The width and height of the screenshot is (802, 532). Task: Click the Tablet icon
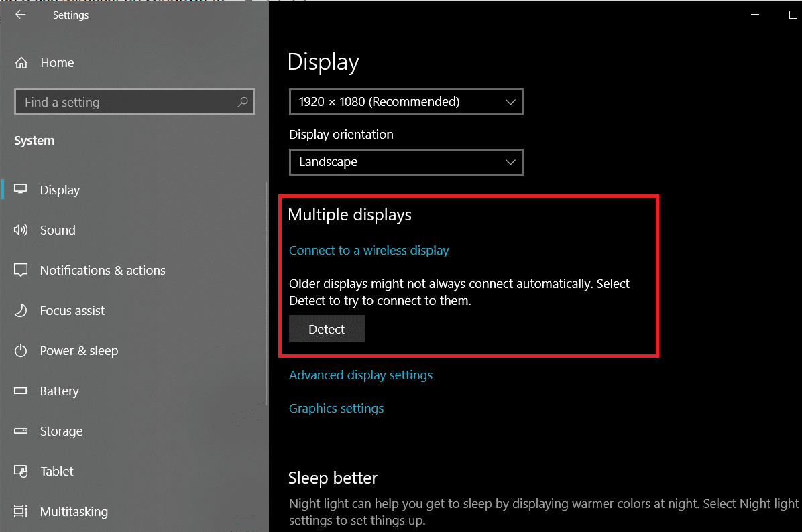click(21, 471)
